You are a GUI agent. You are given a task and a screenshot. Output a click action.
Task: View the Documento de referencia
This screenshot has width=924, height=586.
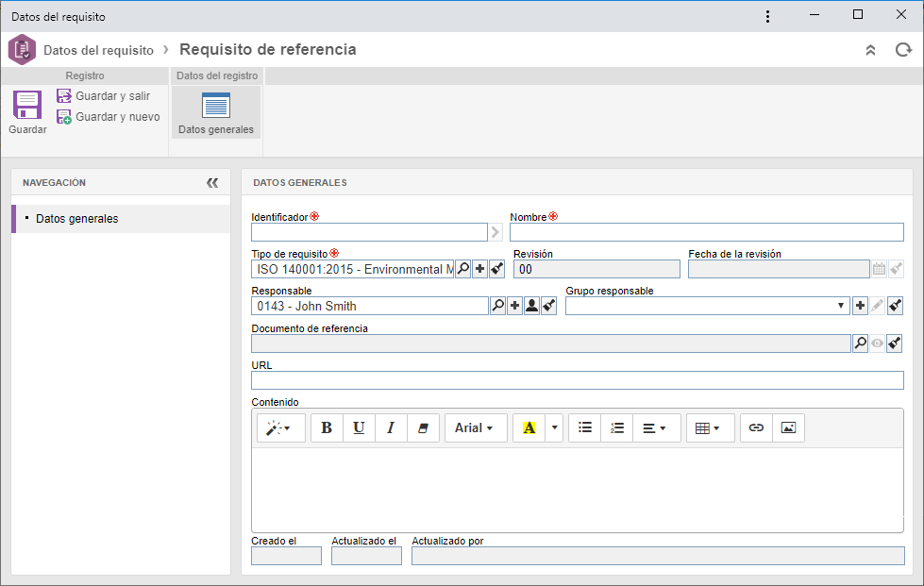(x=877, y=343)
